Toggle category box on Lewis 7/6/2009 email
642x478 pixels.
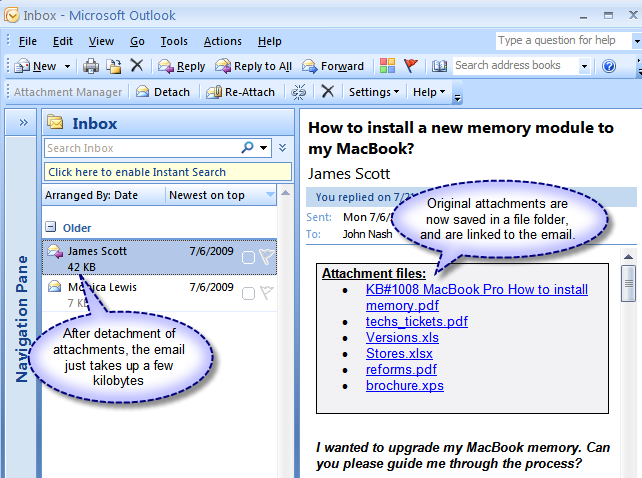tap(249, 294)
